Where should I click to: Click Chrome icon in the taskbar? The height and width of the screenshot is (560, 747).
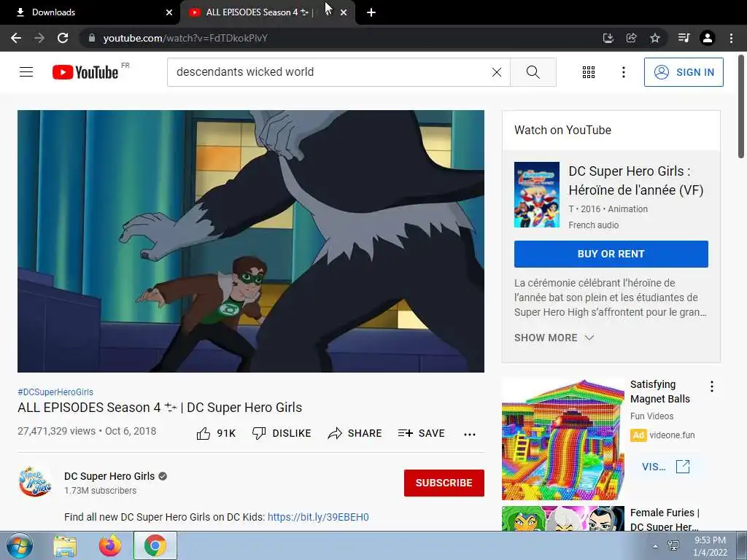click(x=155, y=546)
